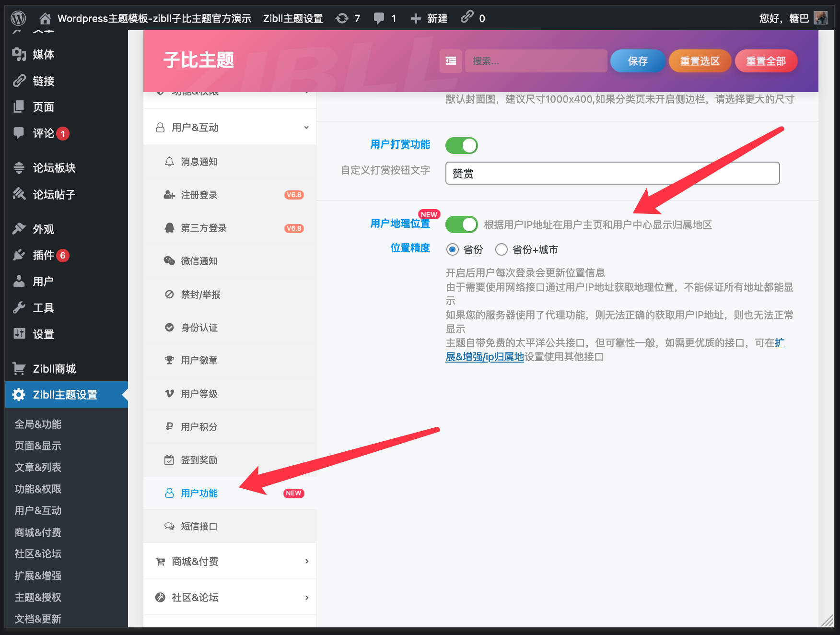840x635 pixels.
Task: Open pending comments via speech bubble icon
Action: tap(379, 18)
